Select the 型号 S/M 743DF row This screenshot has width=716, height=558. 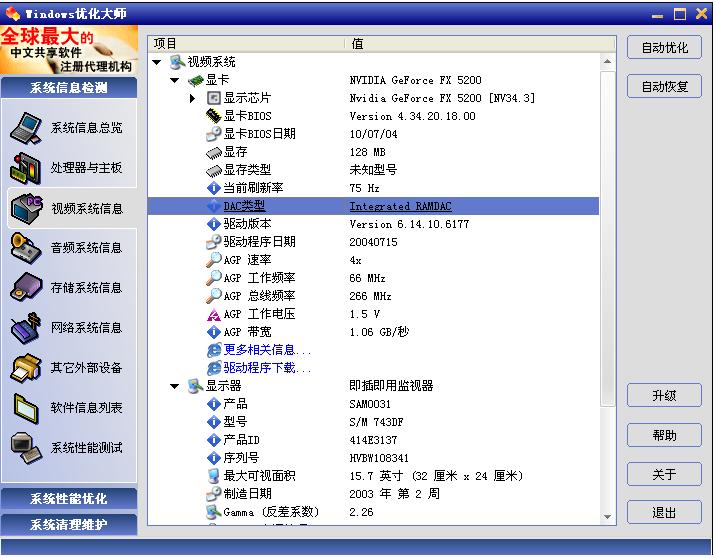tap(373, 422)
